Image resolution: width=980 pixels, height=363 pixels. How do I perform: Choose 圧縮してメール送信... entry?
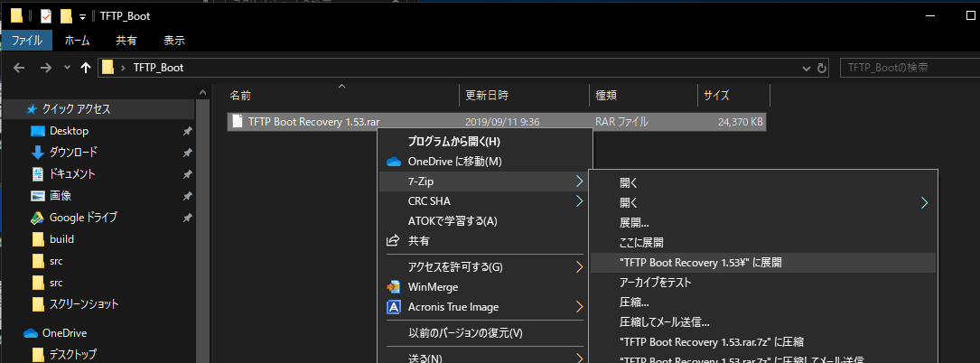[x=763, y=322]
